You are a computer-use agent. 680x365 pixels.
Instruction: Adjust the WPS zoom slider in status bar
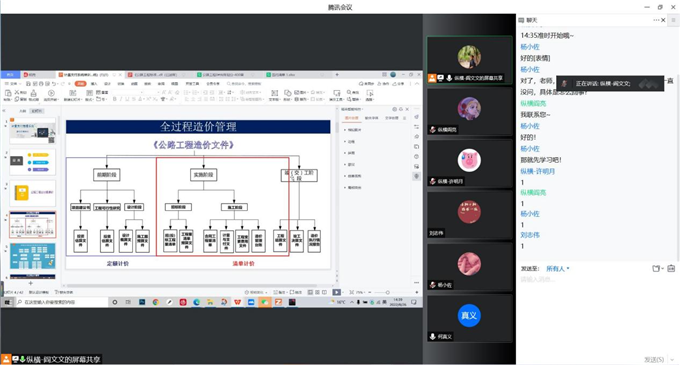pos(387,292)
